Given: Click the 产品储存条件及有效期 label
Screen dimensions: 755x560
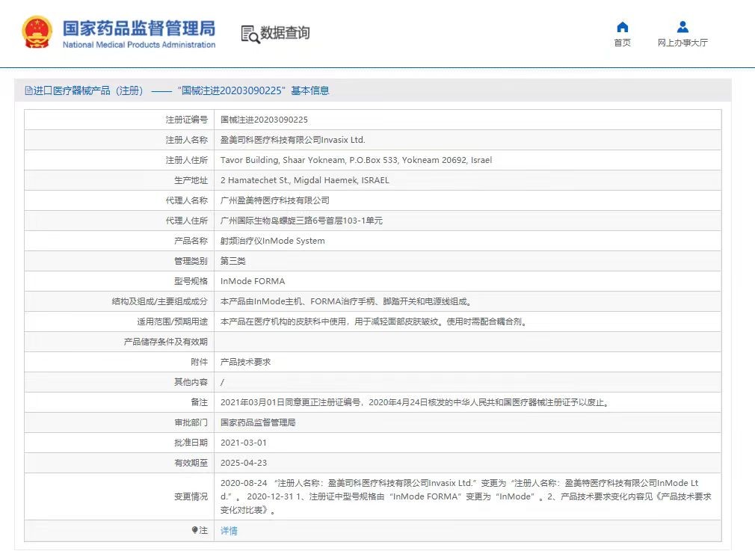Looking at the screenshot, I should (x=166, y=342).
